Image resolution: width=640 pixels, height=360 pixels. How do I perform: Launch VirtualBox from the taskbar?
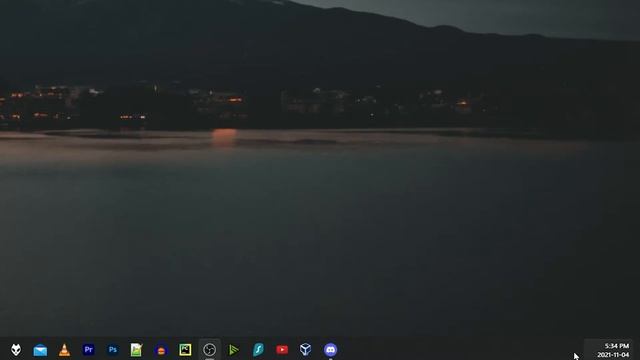[306, 350]
